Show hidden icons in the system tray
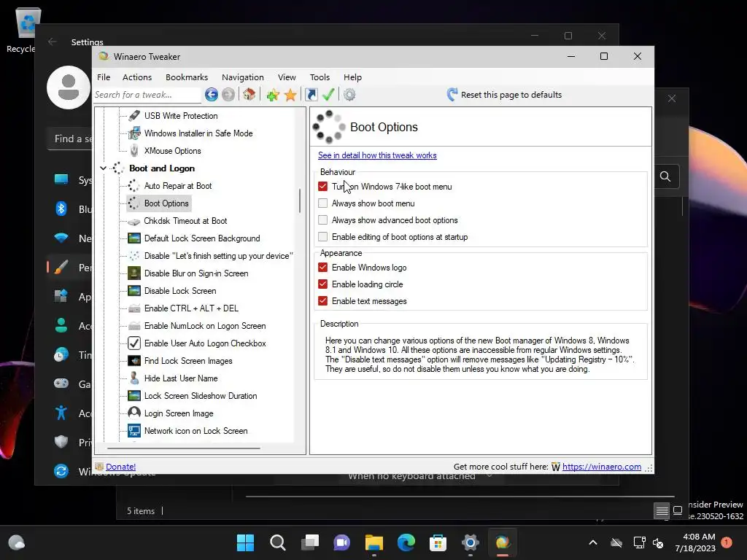 click(x=593, y=542)
